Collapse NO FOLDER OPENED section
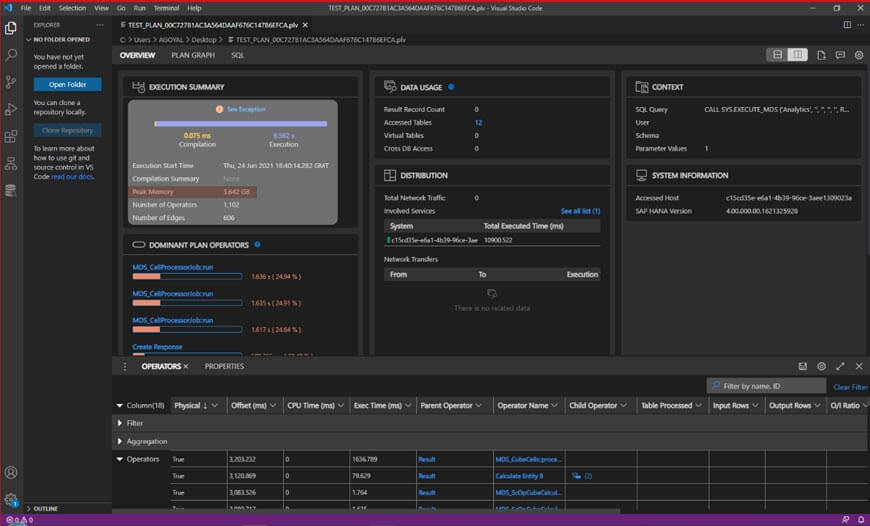 (58, 39)
